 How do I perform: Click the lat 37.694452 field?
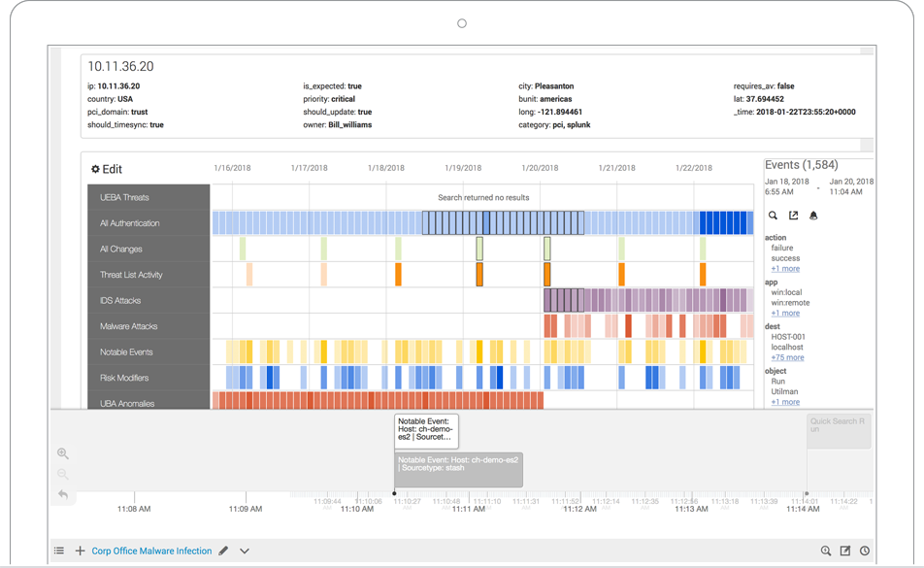758,99
